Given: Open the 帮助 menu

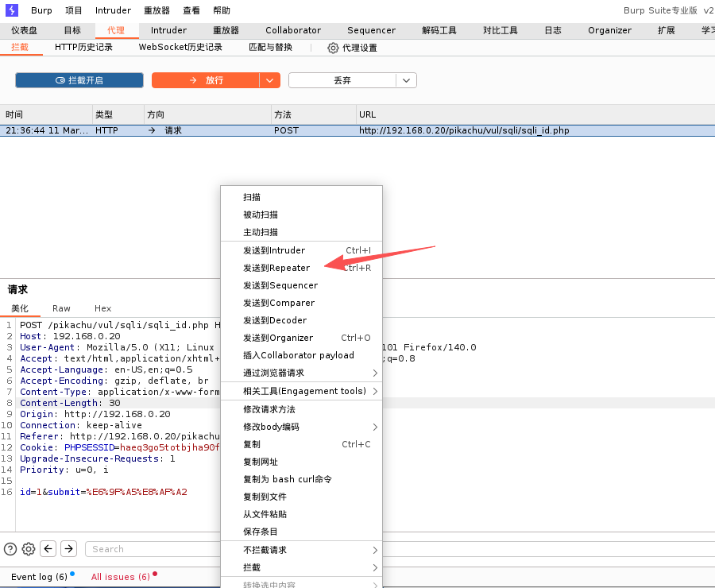Looking at the screenshot, I should [222, 10].
